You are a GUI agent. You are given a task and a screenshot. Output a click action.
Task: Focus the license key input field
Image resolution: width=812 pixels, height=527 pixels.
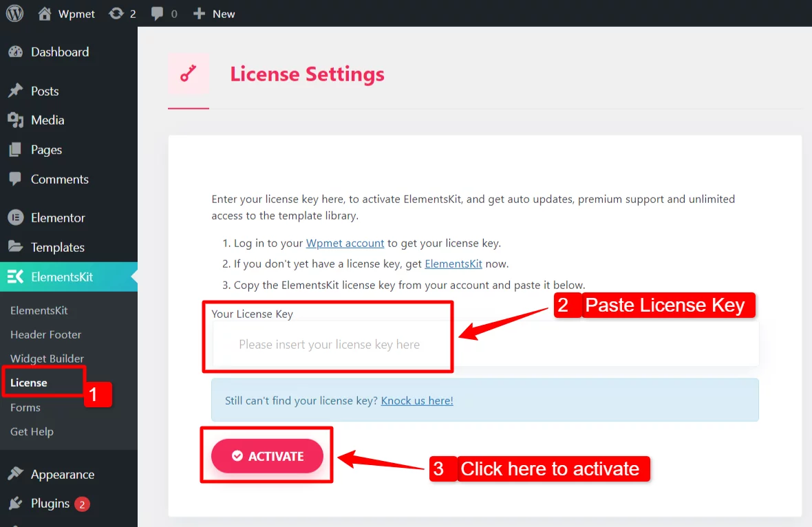pyautogui.click(x=485, y=344)
